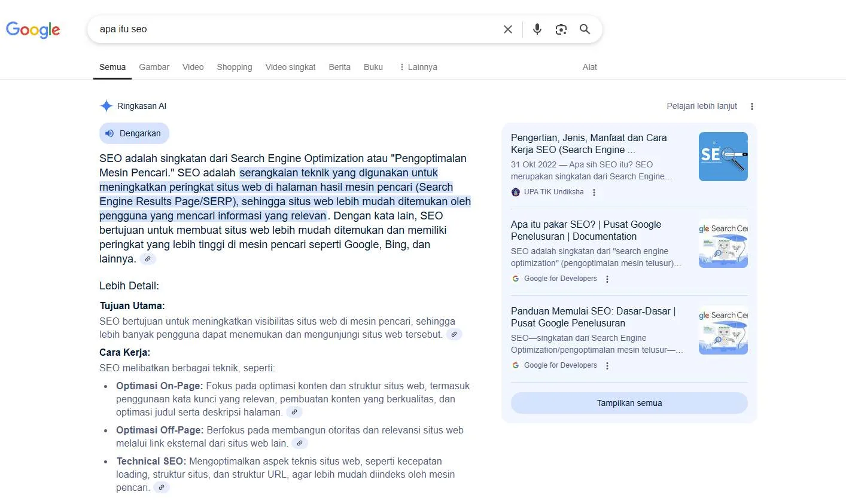Screen dimensions: 846x504
Task: Click the magnifier search icon
Action: (585, 29)
